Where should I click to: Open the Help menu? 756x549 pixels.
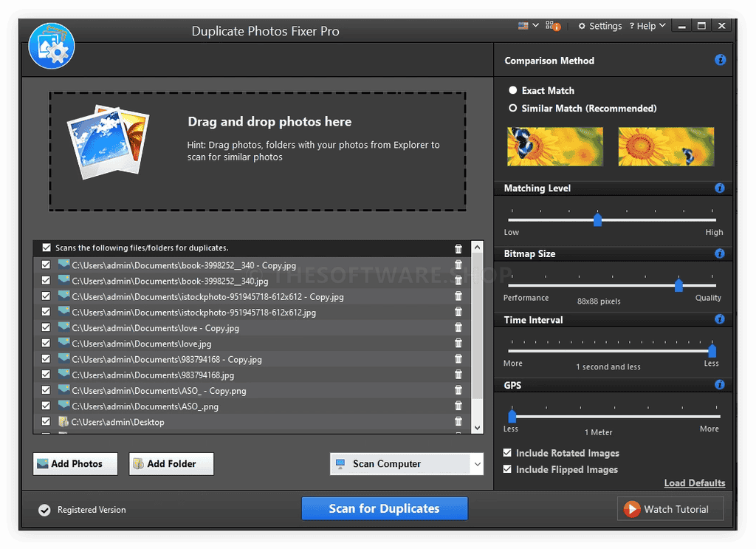pos(647,26)
